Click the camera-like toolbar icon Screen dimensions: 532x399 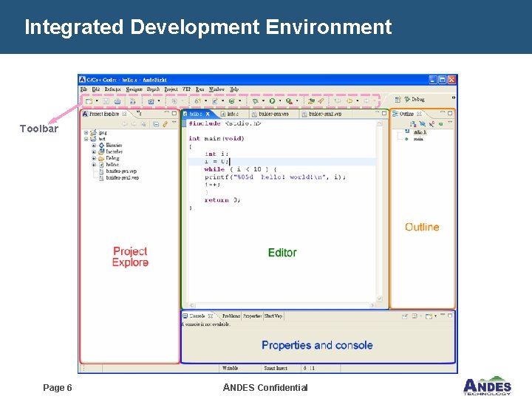tap(151, 101)
